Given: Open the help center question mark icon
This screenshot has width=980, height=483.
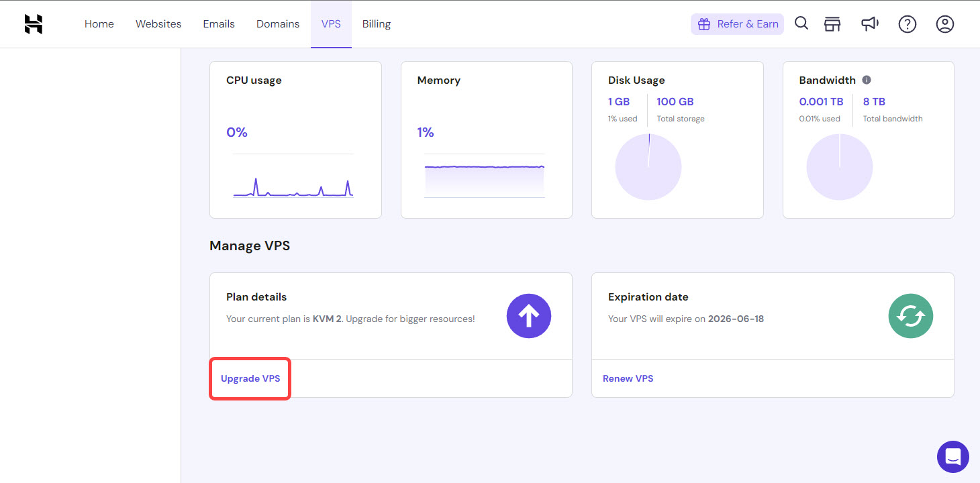Looking at the screenshot, I should 908,23.
